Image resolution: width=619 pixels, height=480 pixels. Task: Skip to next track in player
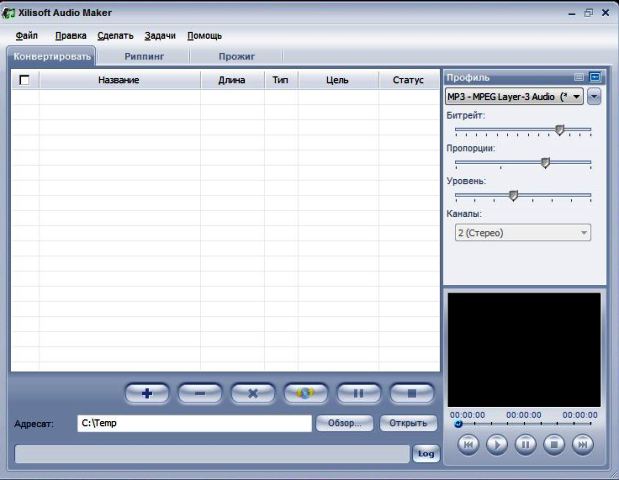[583, 444]
